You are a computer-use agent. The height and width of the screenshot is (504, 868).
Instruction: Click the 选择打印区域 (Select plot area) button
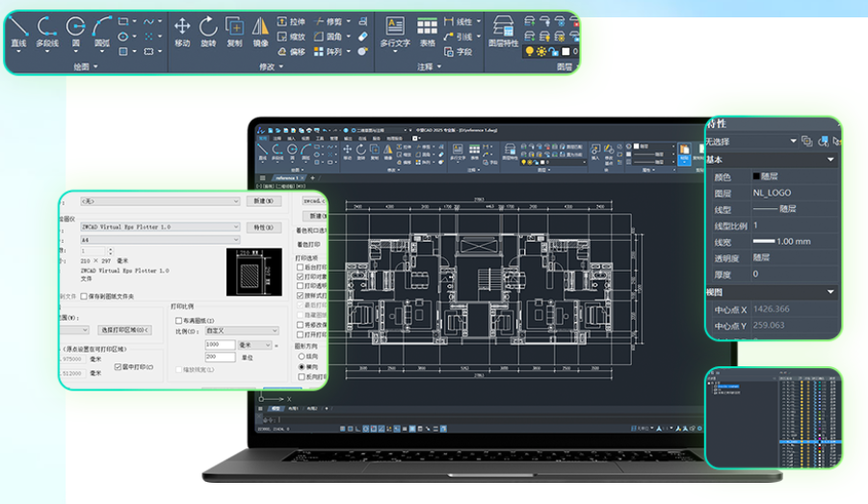[x=125, y=330]
